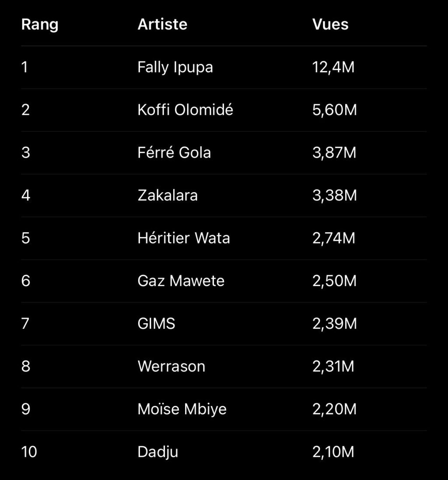Image resolution: width=448 pixels, height=480 pixels.
Task: Open the Moïse Mbiye entry
Action: click(x=182, y=409)
